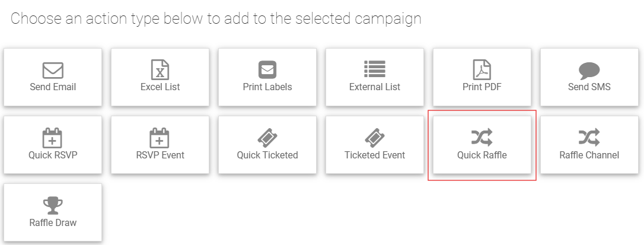Click the Excel List label
Screen dimensions: 644x245
tap(160, 87)
